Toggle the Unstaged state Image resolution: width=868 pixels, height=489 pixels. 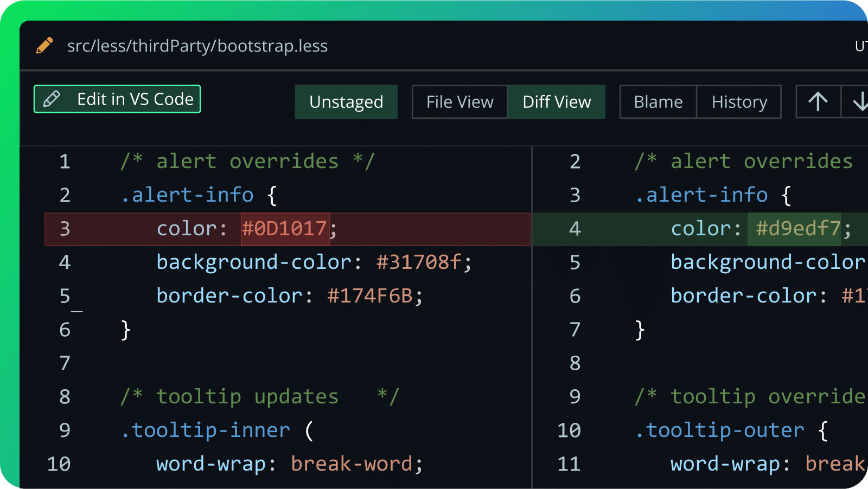(x=346, y=101)
